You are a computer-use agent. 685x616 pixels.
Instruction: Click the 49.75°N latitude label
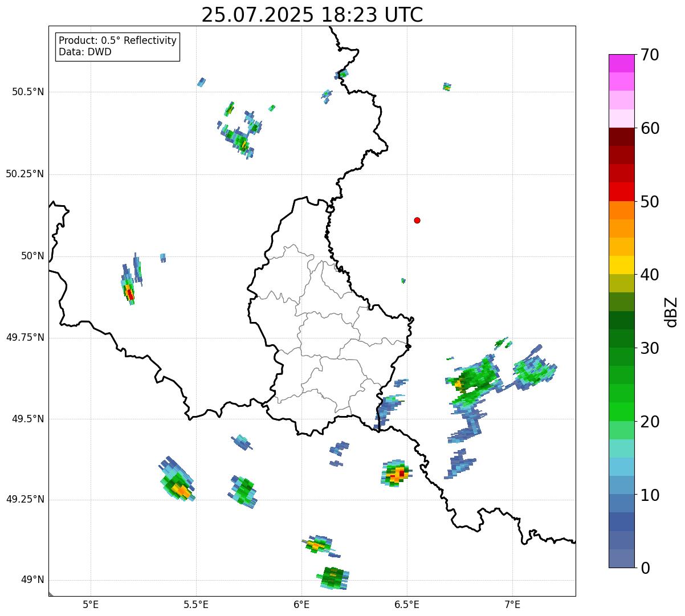tap(25, 337)
